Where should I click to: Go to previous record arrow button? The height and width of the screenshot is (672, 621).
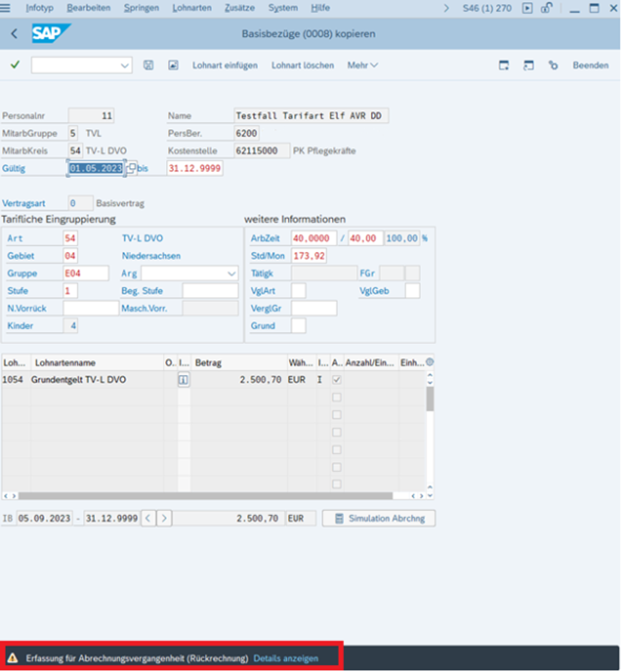tap(148, 518)
